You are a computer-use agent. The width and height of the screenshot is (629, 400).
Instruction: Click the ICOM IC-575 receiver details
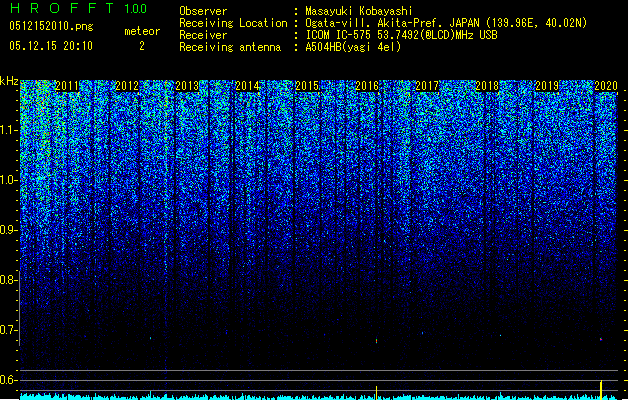[401, 35]
